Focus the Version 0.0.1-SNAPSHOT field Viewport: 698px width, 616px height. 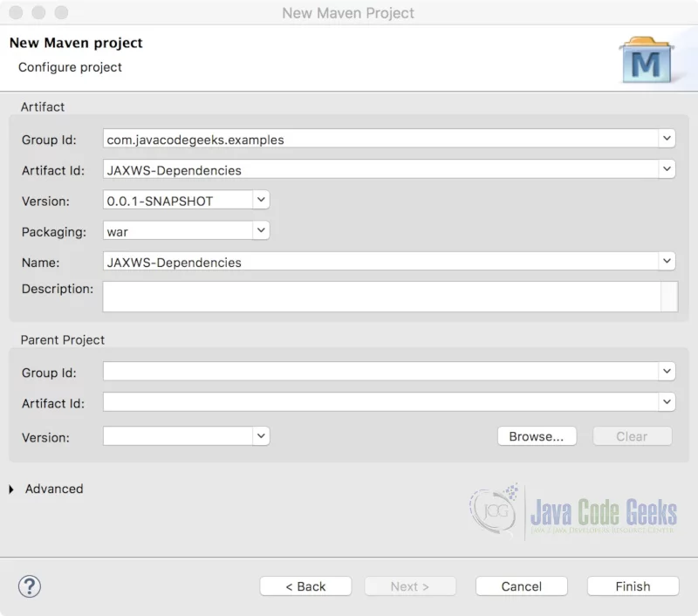(x=178, y=201)
